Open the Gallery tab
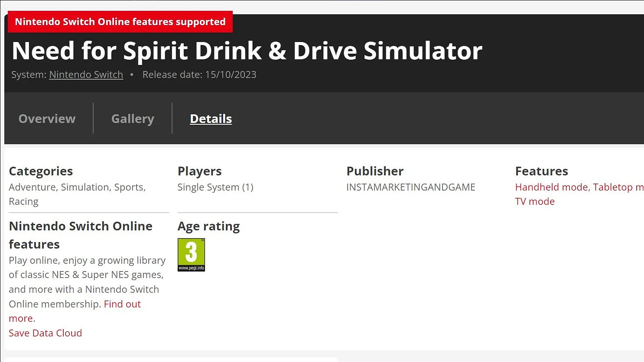 [x=133, y=119]
